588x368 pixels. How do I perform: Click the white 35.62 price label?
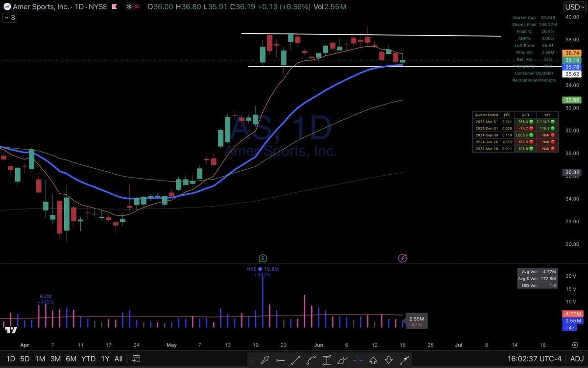click(x=573, y=74)
